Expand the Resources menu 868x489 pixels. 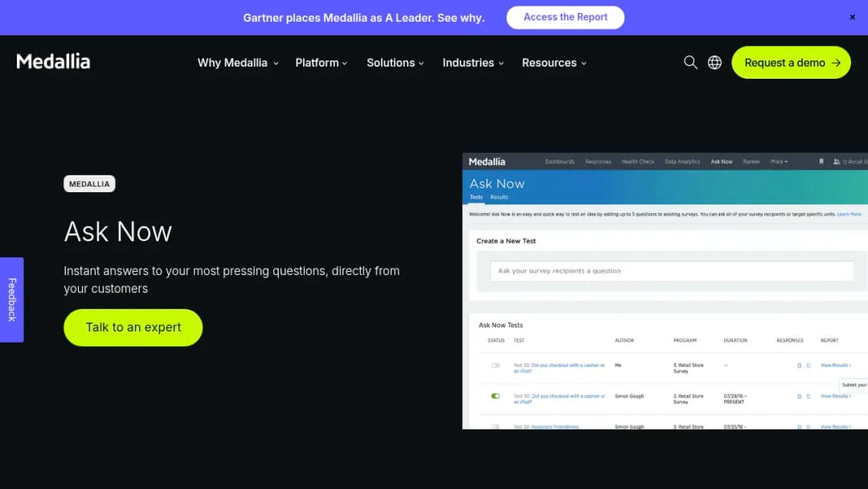[554, 63]
